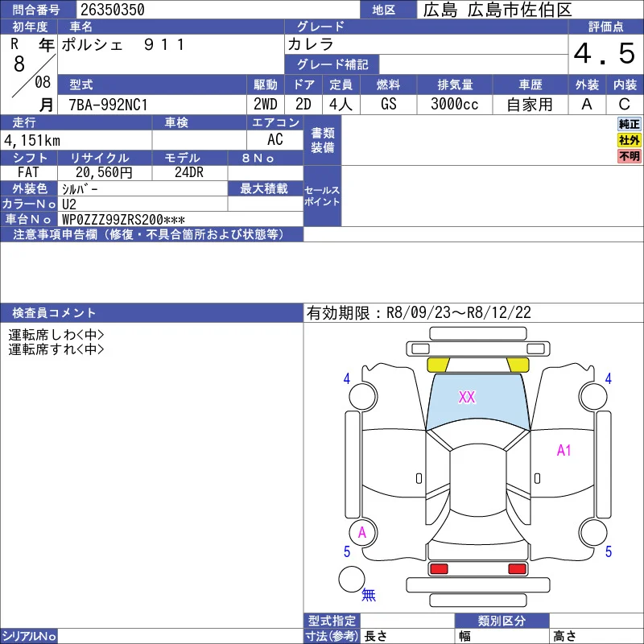The width and height of the screenshot is (644, 644).
Task: Click exterior grade A under 外装
Action: click(x=587, y=105)
